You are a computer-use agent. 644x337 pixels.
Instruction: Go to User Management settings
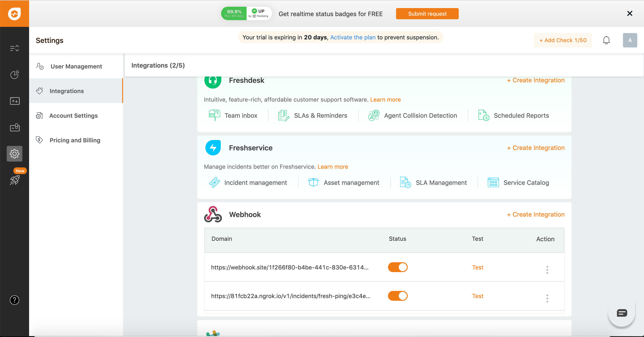pyautogui.click(x=76, y=66)
